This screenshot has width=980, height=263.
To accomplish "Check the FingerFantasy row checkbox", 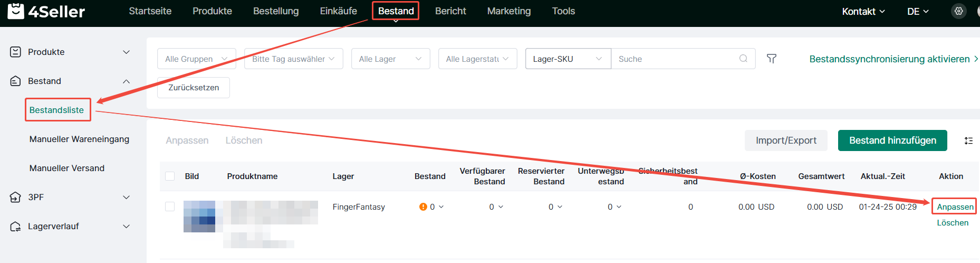I will coord(170,206).
